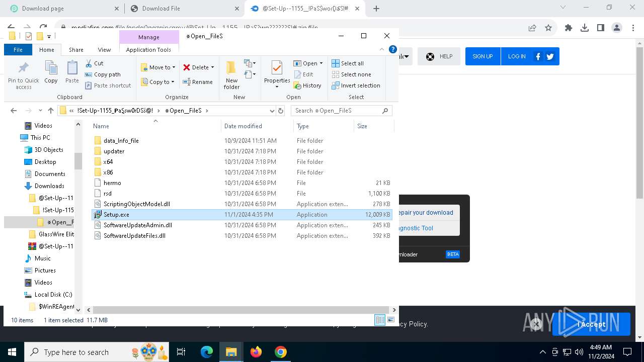The width and height of the screenshot is (644, 362).
Task: Switch to Large icons view
Action: click(390, 320)
